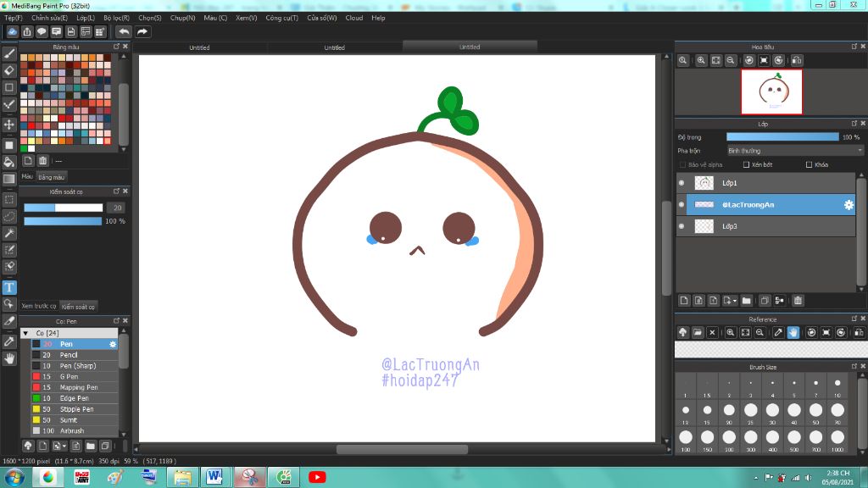Select the Mapping Pen brush

coord(75,387)
